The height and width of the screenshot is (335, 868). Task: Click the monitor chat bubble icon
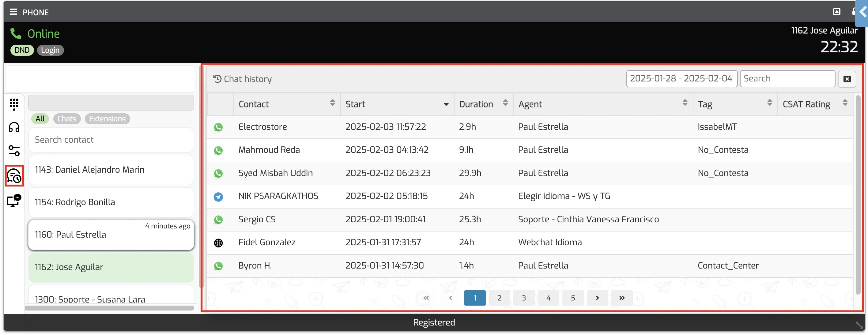pyautogui.click(x=14, y=201)
